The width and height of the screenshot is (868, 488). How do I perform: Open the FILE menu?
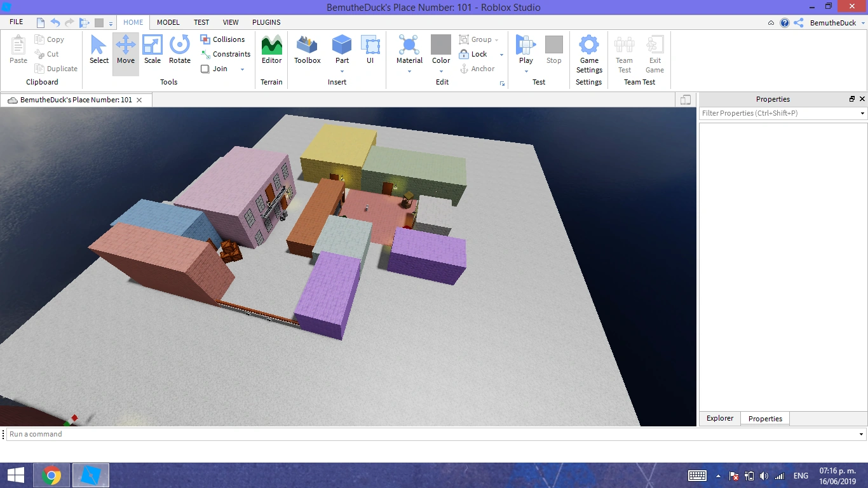click(15, 21)
